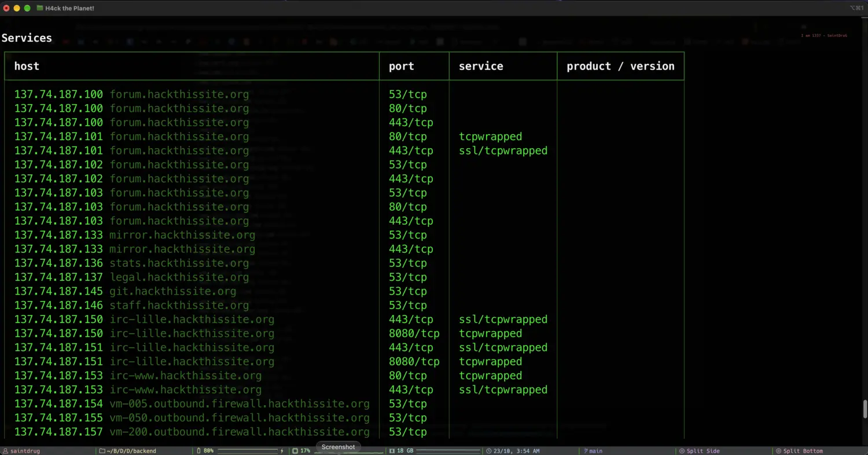Viewport: 868px width, 455px height.
Task: Click the memory icon beside 18 GB
Action: (x=392, y=451)
